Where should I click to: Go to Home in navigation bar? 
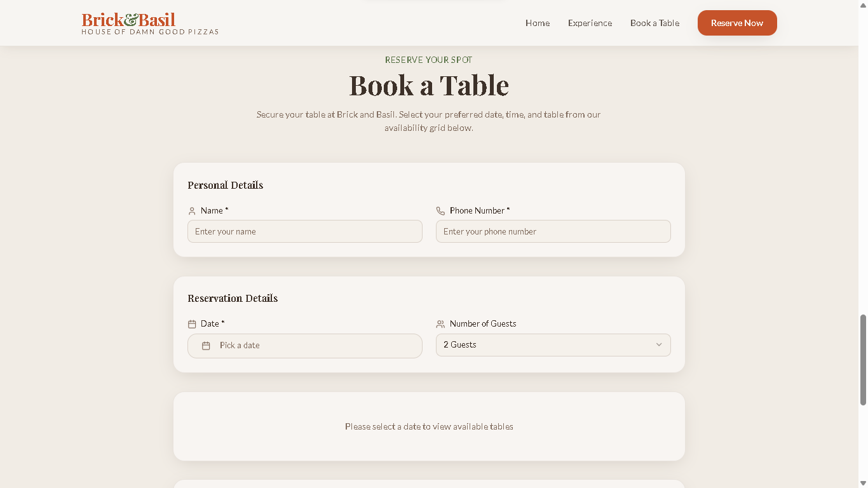[537, 23]
